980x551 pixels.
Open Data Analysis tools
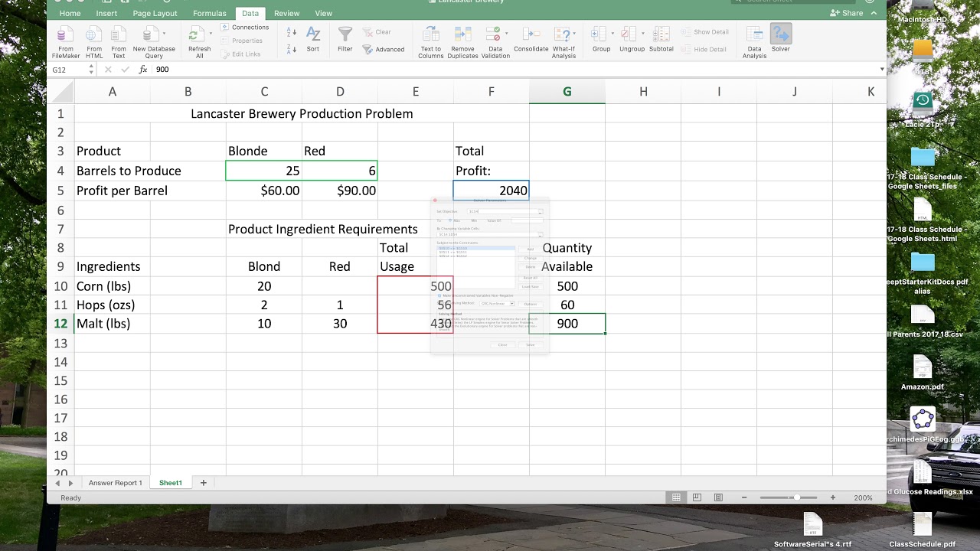click(x=754, y=42)
